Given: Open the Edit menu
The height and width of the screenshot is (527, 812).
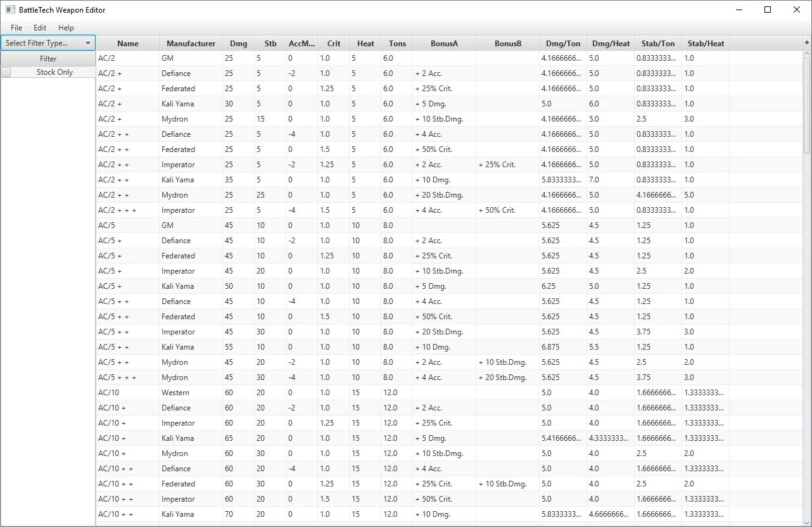Looking at the screenshot, I should coord(39,27).
